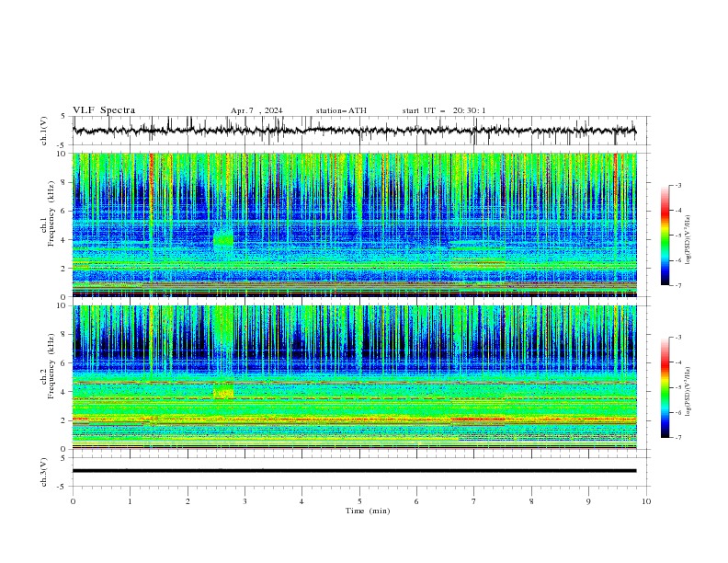Click the green burst patch in ch.1 spectrogram
The width and height of the screenshot is (728, 563).
click(223, 239)
